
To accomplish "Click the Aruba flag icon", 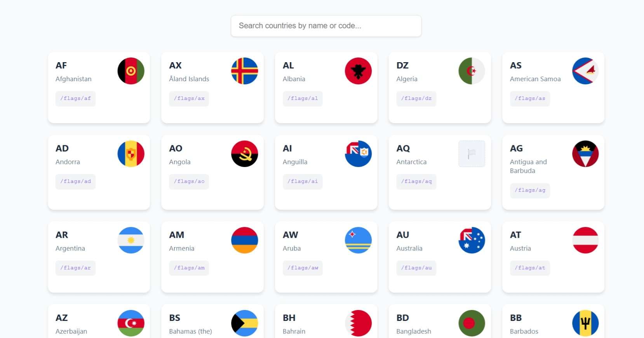I will pos(358,240).
